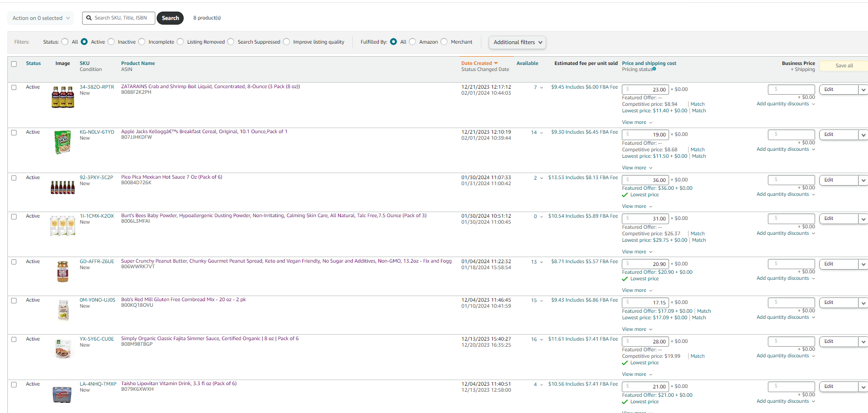Tick the select-all checkbox in table header

click(14, 64)
